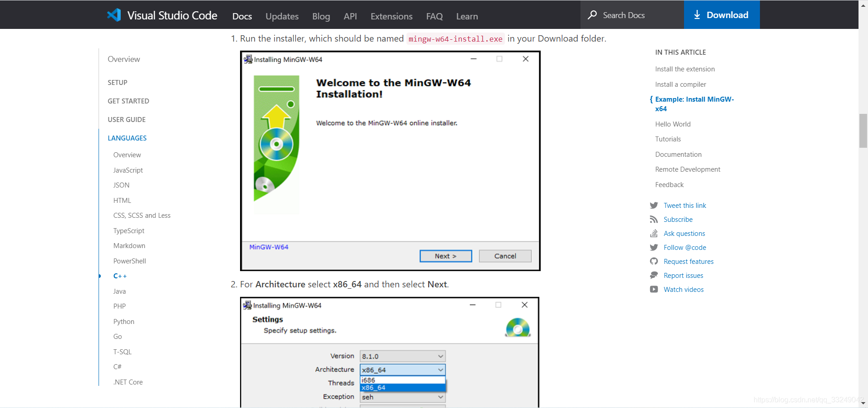Click the Watch videos link

click(684, 290)
